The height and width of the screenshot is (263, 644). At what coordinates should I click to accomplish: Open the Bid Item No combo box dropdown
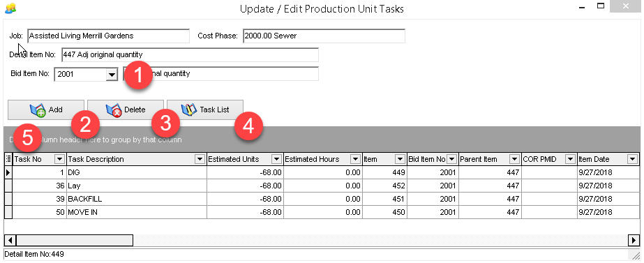coord(112,75)
